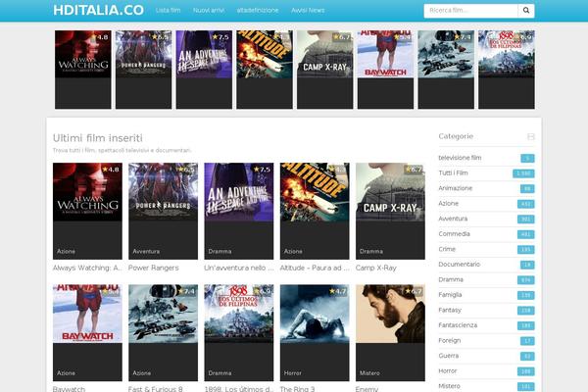Click the 'Ultimi film inseriti' heading

point(97,138)
